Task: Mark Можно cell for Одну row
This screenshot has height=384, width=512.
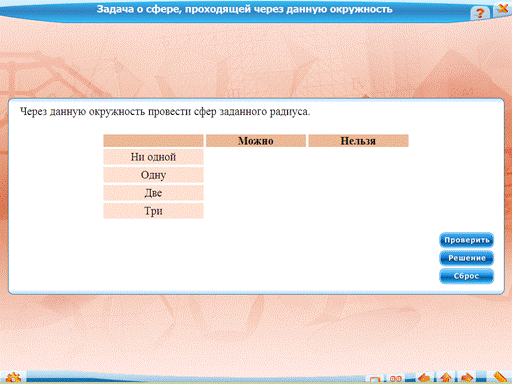Action: coord(256,175)
